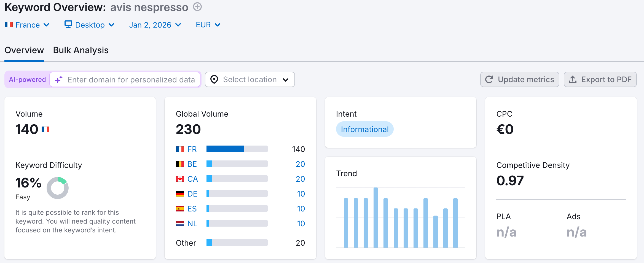Screen dimensions: 644x263
Task: Click the add keyword plus icon
Action: [x=197, y=7]
